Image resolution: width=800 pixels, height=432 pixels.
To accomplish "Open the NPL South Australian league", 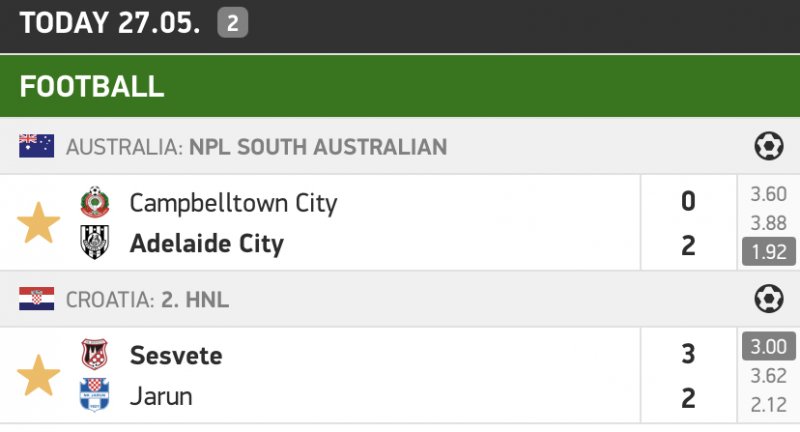I will [317, 147].
